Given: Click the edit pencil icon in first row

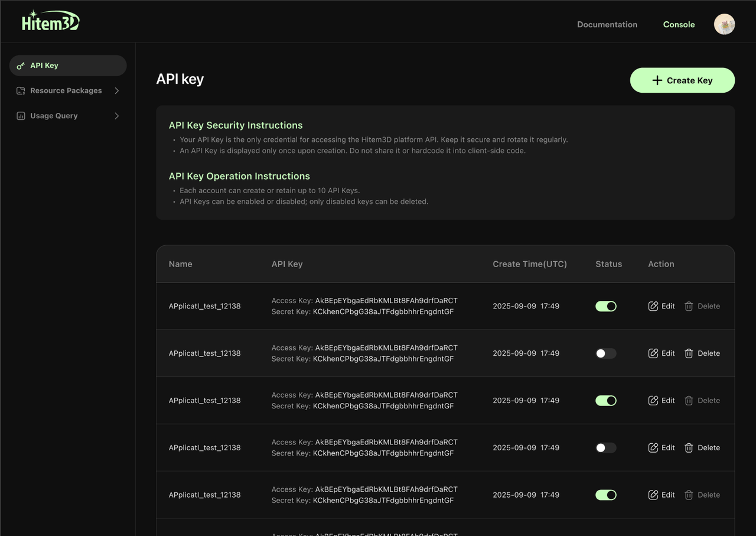Looking at the screenshot, I should (x=653, y=306).
